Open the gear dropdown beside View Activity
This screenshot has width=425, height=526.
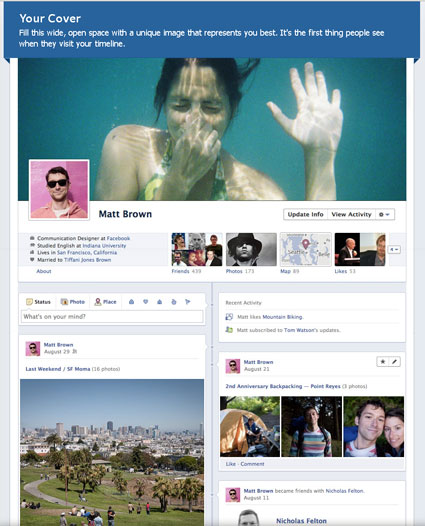pyautogui.click(x=384, y=214)
